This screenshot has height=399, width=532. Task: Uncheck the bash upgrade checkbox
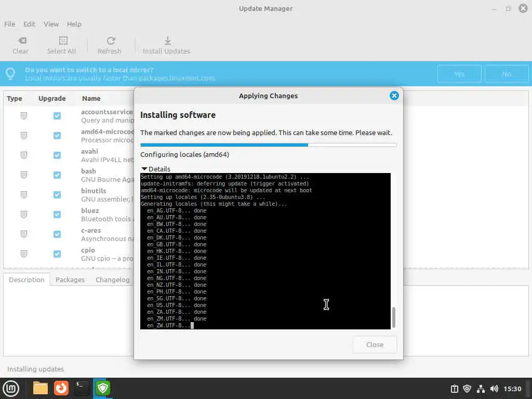click(57, 175)
